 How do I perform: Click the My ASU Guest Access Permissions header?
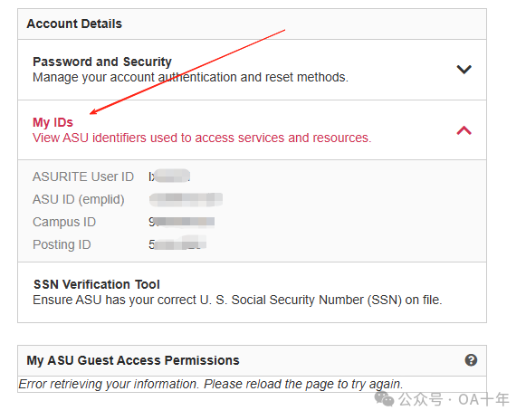252,360
